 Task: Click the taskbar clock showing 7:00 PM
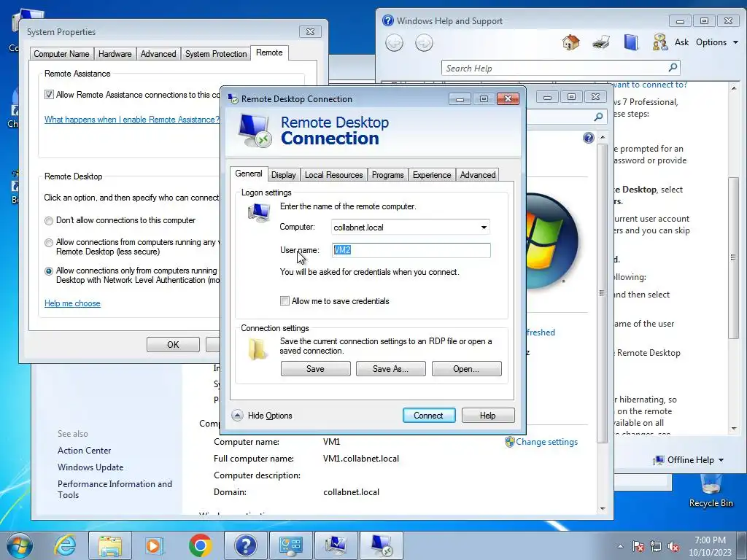coord(710,546)
